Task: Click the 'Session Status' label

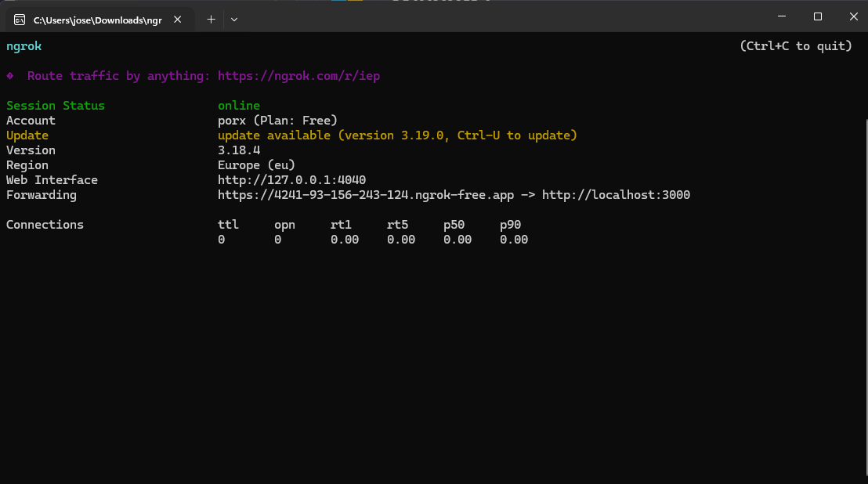Action: click(x=56, y=106)
